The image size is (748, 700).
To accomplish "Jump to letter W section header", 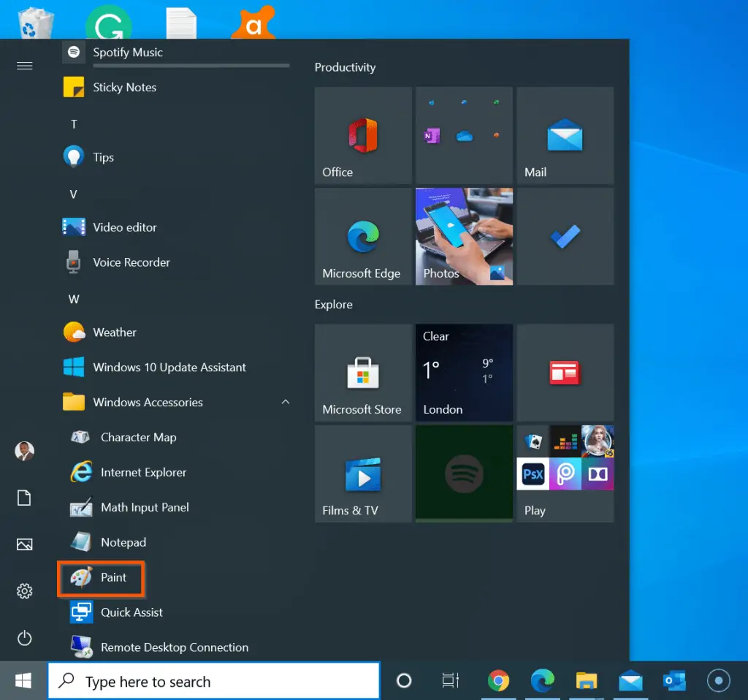I will click(x=74, y=299).
